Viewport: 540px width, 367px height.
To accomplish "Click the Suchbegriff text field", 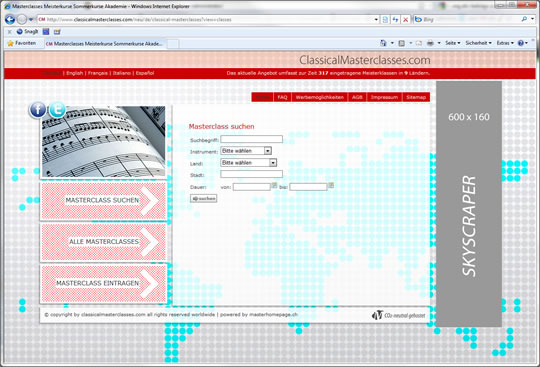I will pos(251,139).
